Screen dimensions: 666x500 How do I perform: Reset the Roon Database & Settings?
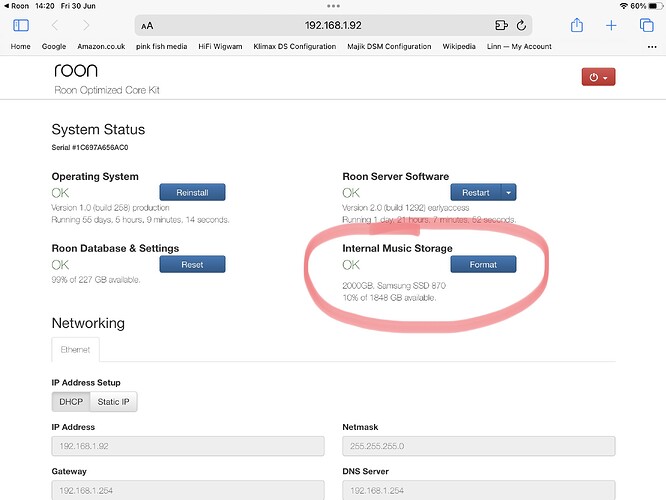192,264
